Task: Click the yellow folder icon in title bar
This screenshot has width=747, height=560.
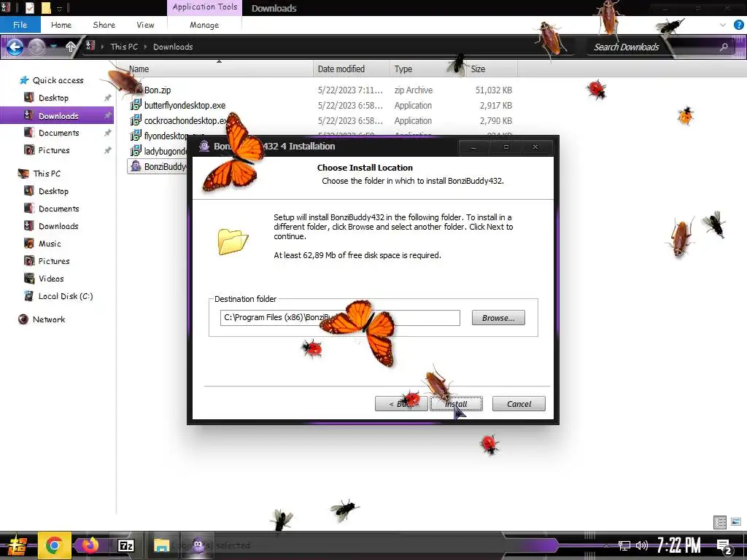Action: 46,7
